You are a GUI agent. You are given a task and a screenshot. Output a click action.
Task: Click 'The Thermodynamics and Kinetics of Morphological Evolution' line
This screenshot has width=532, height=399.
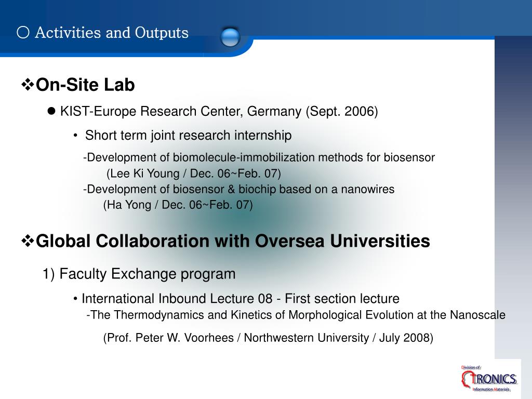pyautogui.click(x=296, y=315)
